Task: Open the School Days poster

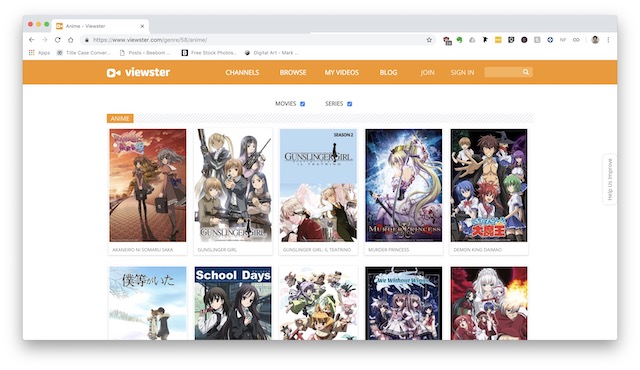Action: pos(233,303)
